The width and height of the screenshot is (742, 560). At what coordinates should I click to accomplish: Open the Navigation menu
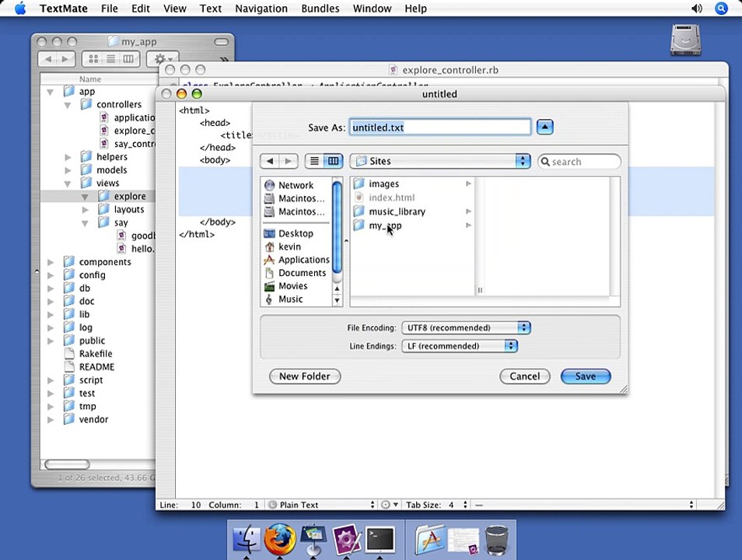point(261,9)
